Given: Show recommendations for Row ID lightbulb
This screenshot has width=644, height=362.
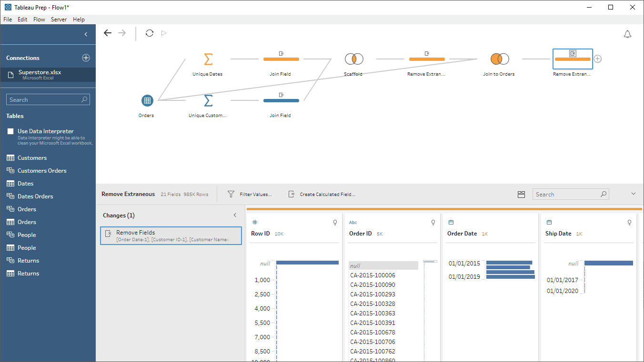Looking at the screenshot, I should [335, 222].
